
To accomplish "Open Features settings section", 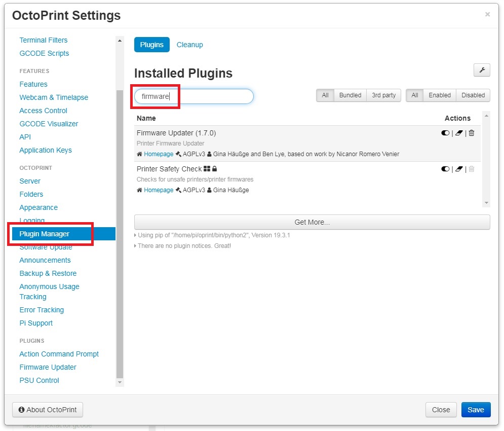I will click(x=33, y=84).
